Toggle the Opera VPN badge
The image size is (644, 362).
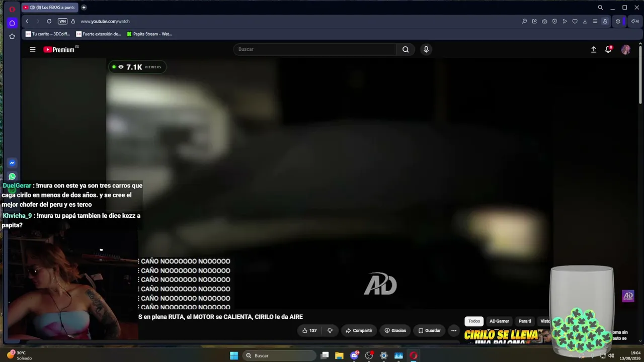coord(62,21)
